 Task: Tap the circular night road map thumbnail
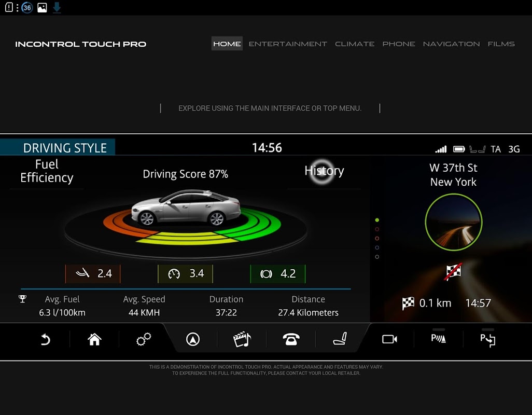[x=454, y=222]
